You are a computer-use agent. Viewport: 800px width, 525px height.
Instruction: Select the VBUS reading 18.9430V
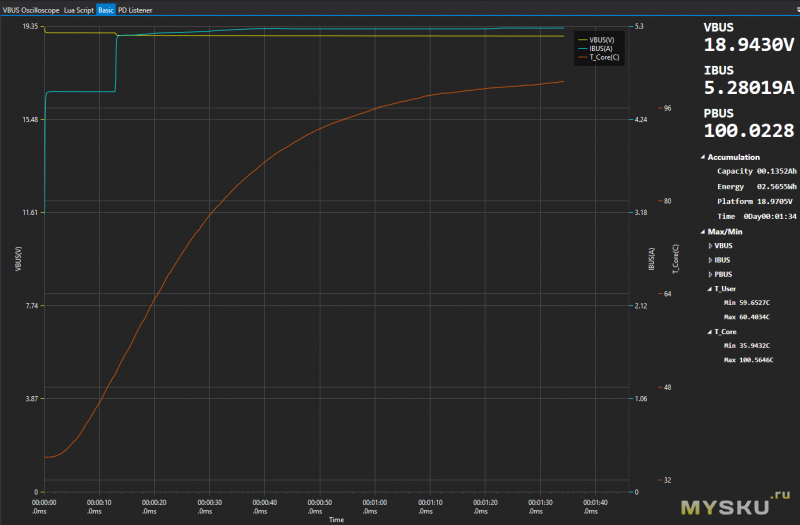click(x=748, y=45)
